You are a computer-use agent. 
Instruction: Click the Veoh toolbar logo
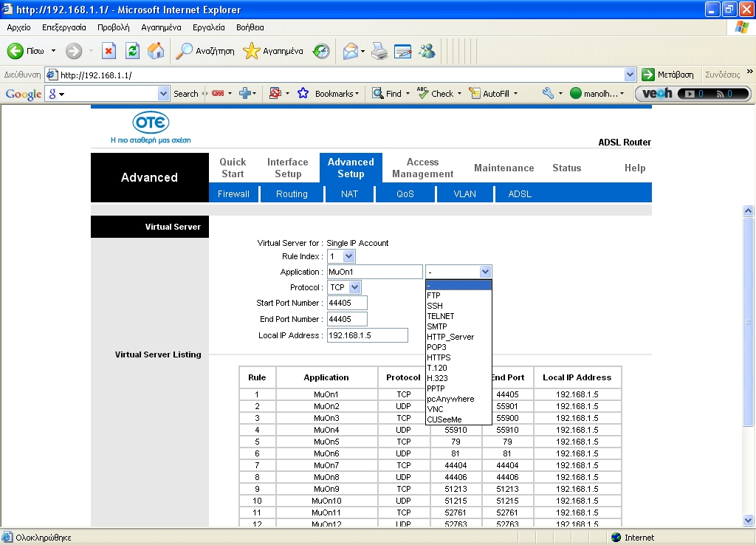(x=657, y=94)
